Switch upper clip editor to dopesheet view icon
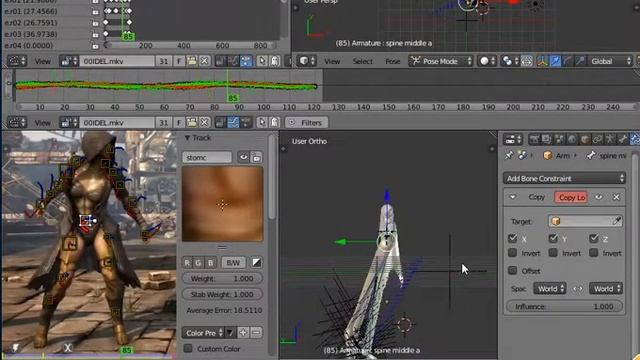640x360 pixels. (246, 61)
